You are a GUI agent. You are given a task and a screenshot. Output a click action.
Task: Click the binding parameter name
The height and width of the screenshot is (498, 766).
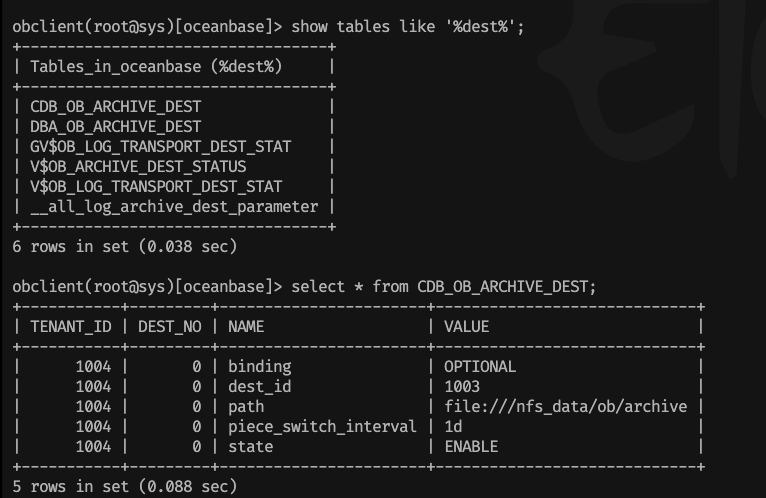(259, 367)
